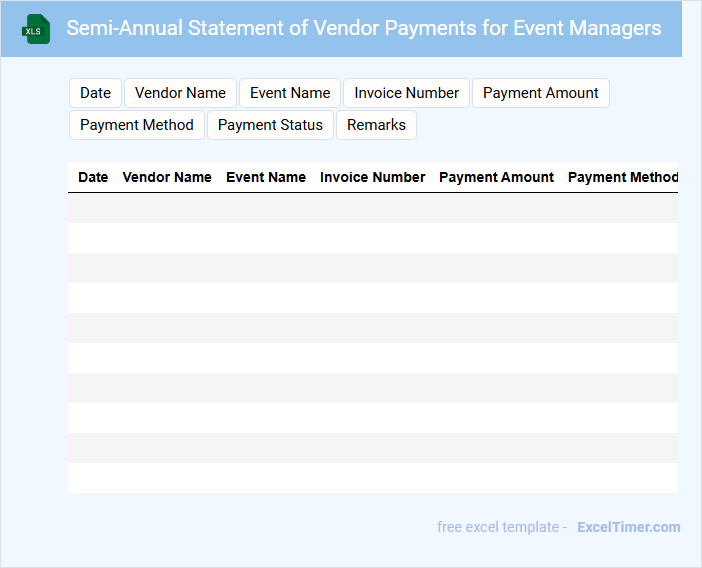This screenshot has height=568, width=702.
Task: Select the Payment Method column header
Action: 622,177
